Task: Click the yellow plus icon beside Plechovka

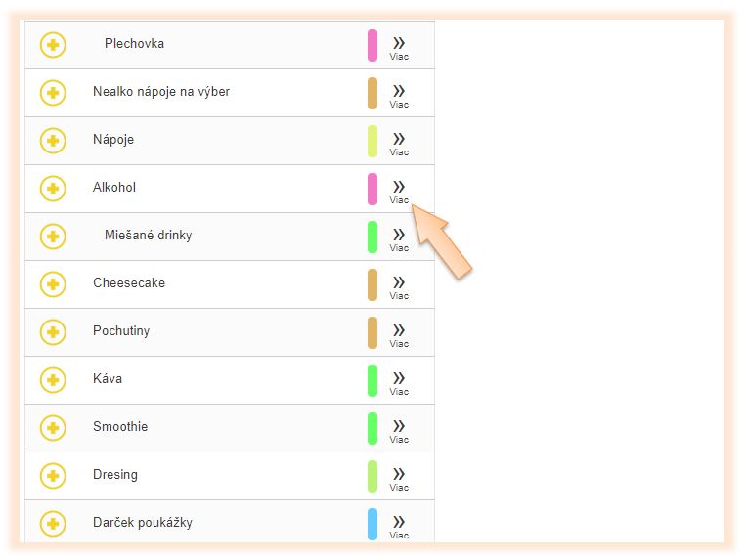Action: pos(53,45)
